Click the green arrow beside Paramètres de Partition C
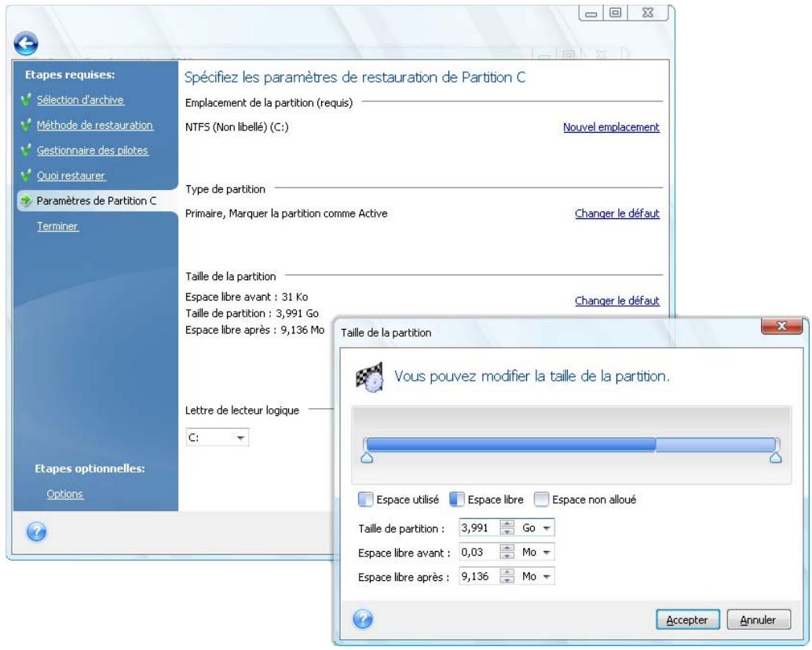This screenshot has width=812, height=650. [x=26, y=200]
